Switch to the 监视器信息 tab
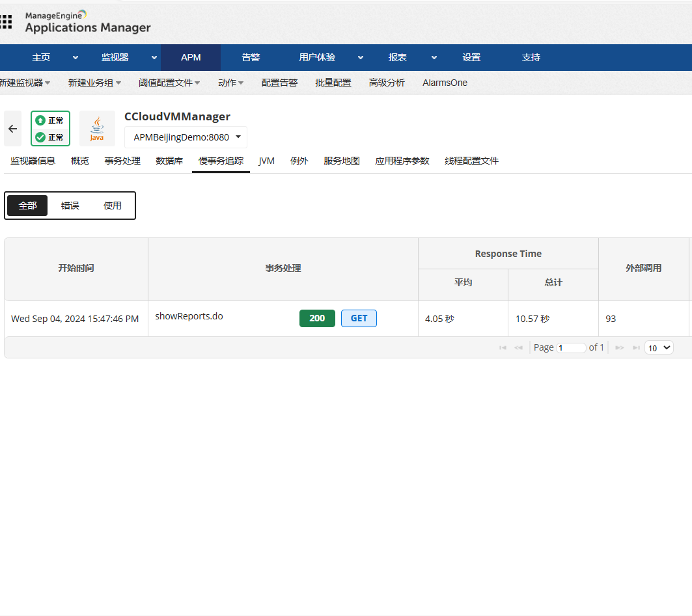 [33, 161]
